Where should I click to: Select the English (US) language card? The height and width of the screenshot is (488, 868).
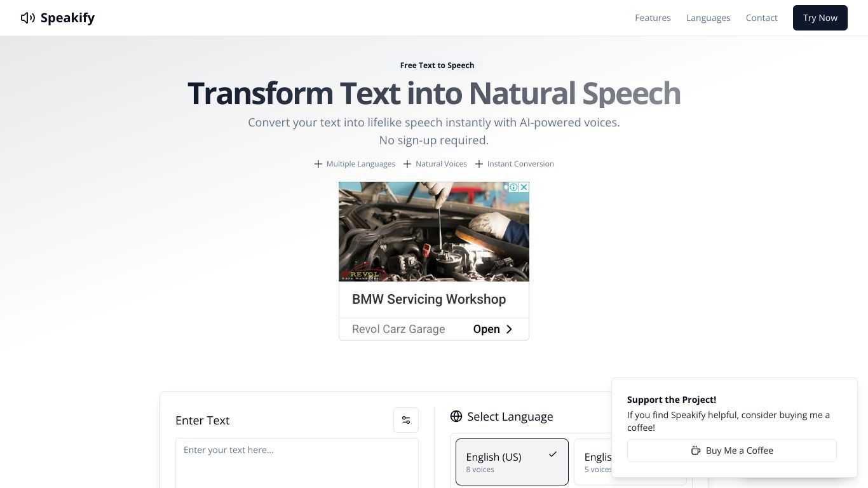512,462
